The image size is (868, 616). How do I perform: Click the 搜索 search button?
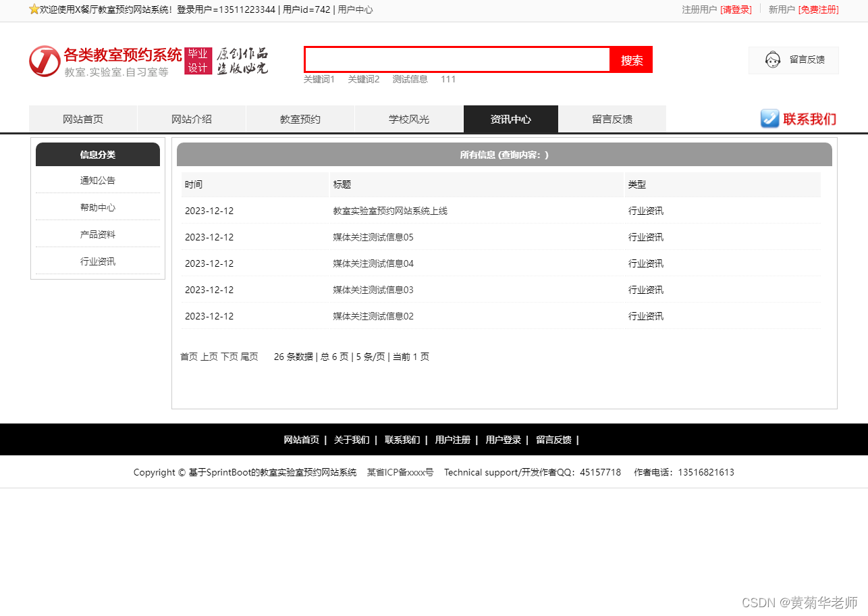tap(632, 60)
